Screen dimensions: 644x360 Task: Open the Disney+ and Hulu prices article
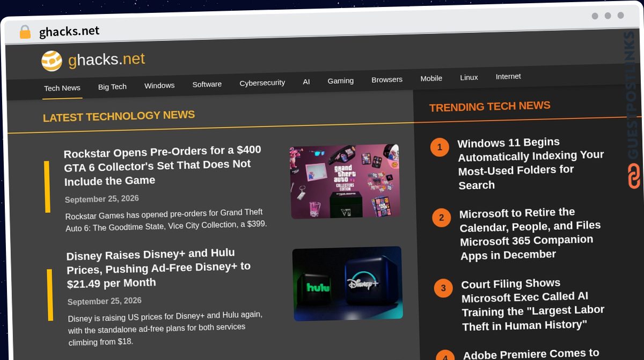(x=159, y=268)
